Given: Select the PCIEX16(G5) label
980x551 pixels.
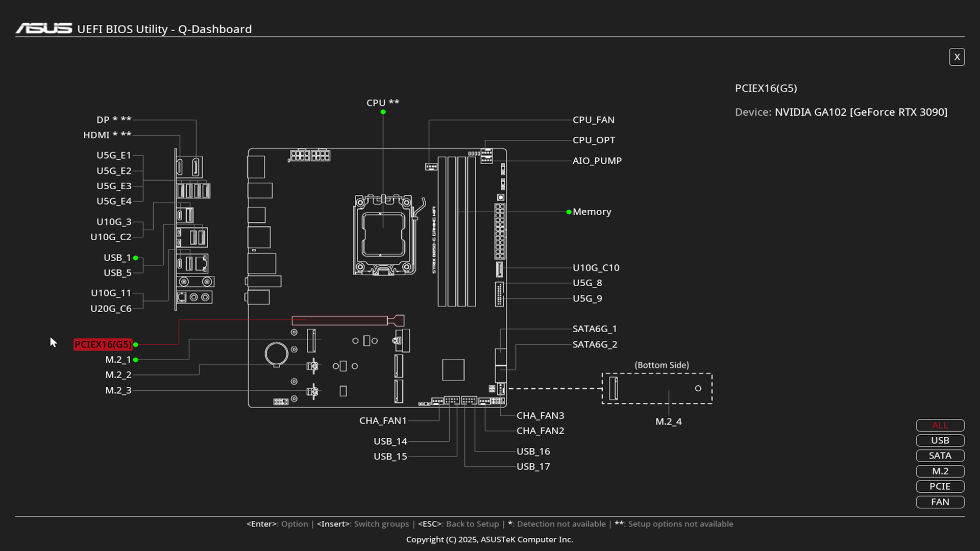Looking at the screenshot, I should pyautogui.click(x=103, y=344).
